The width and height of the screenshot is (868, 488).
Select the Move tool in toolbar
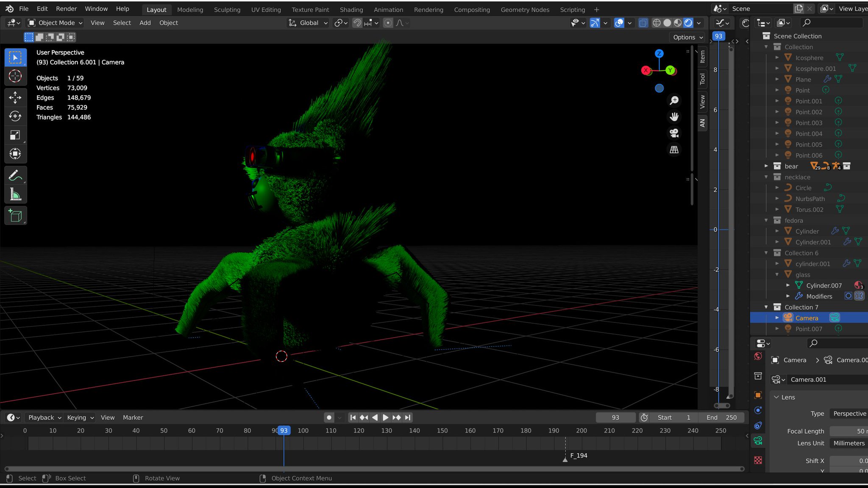coord(15,97)
